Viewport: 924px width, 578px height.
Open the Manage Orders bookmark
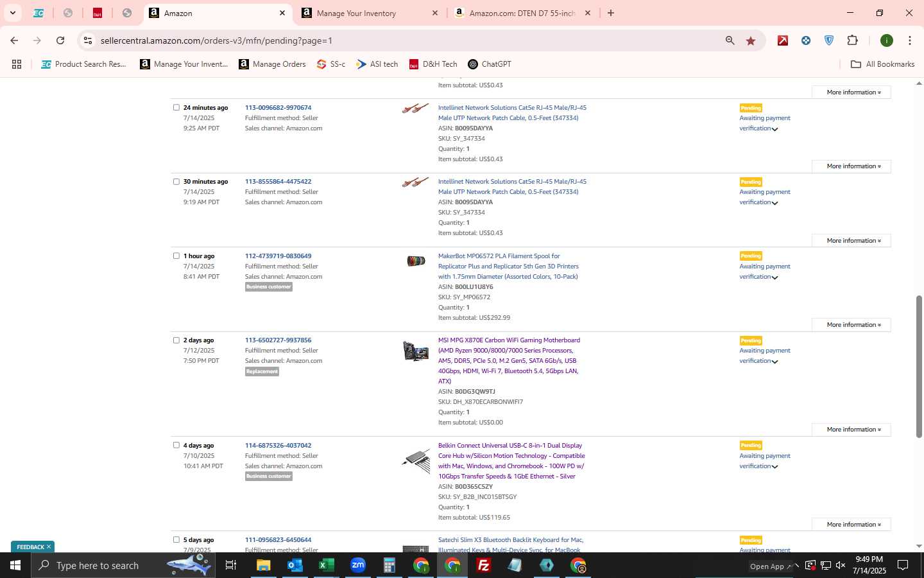[273, 64]
